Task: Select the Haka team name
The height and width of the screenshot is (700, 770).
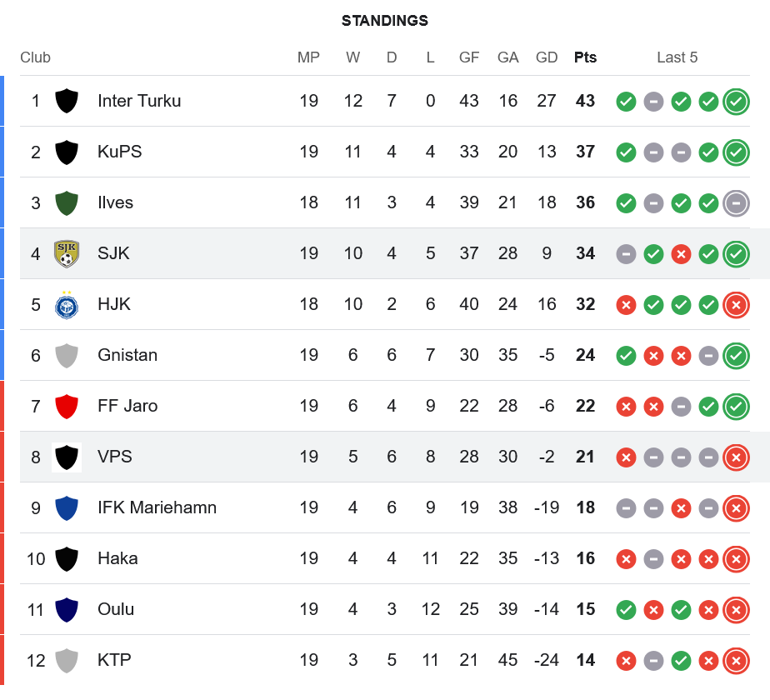Action: (x=117, y=558)
